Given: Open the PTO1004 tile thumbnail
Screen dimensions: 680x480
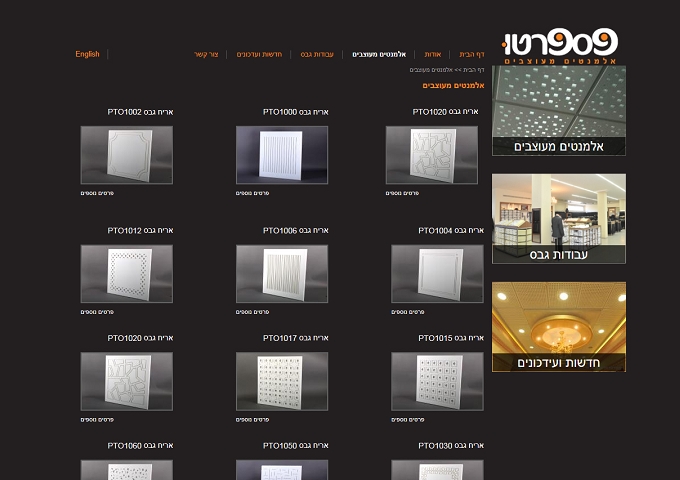Looking at the screenshot, I should tap(437, 274).
